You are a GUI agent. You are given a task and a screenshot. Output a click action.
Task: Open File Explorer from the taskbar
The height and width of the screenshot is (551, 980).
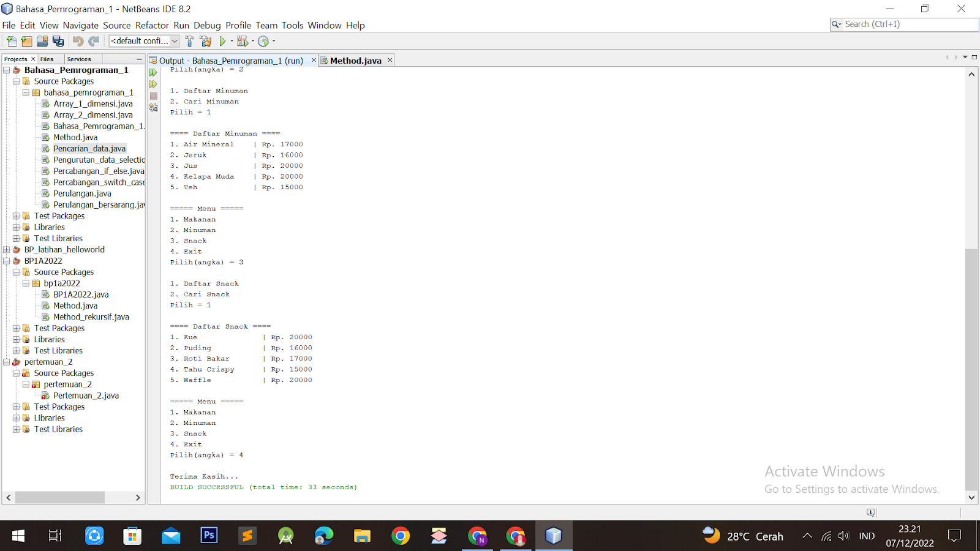pyautogui.click(x=362, y=536)
